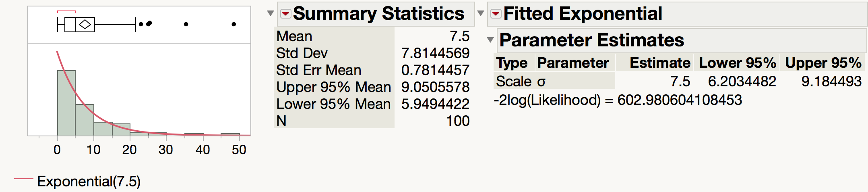
Task: Select the tallest histogram bar from 0 to 5
Action: click(x=66, y=103)
